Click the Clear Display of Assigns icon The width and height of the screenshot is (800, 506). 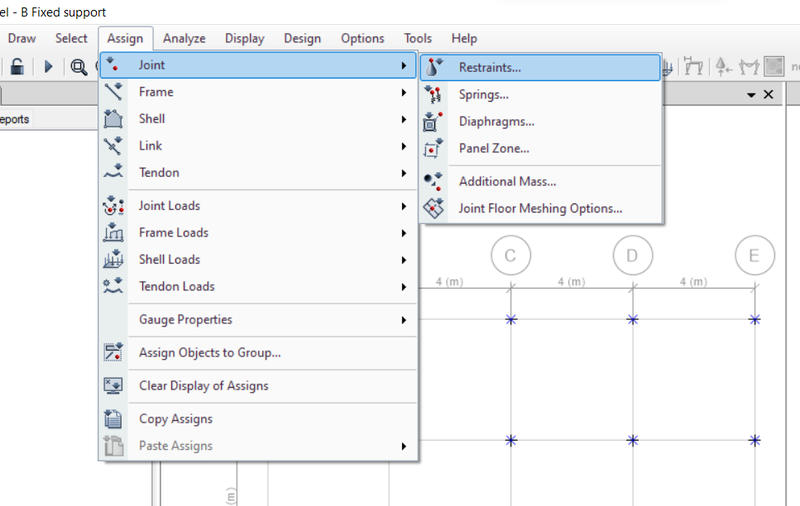tap(113, 386)
